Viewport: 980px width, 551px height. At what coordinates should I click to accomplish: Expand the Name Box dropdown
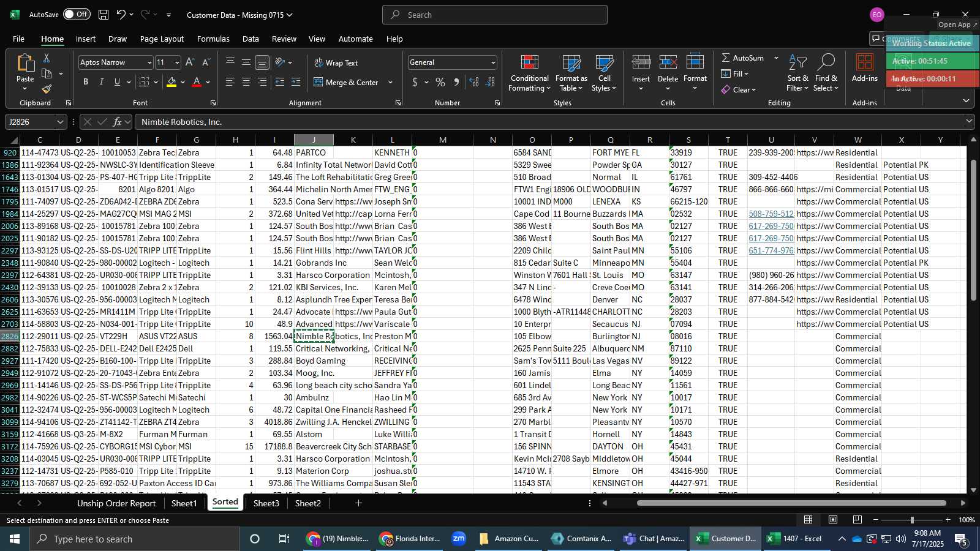(x=60, y=122)
